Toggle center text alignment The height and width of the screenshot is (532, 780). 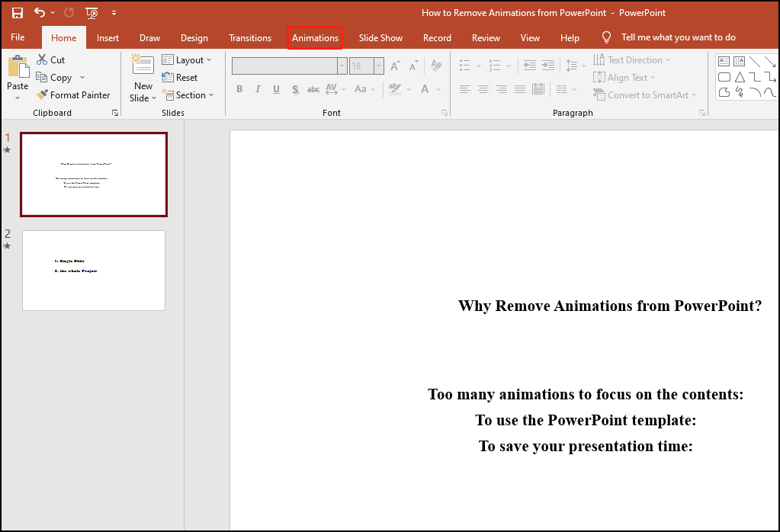[x=483, y=89]
